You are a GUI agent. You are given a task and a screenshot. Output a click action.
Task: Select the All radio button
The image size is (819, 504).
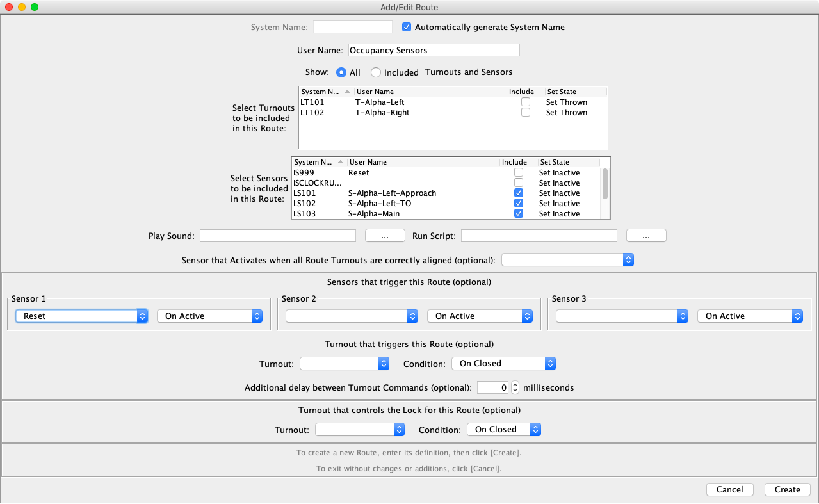tap(341, 72)
